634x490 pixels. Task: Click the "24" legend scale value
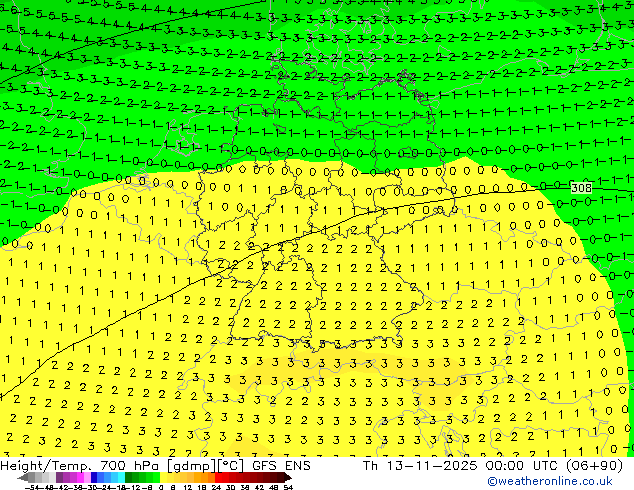(216, 488)
